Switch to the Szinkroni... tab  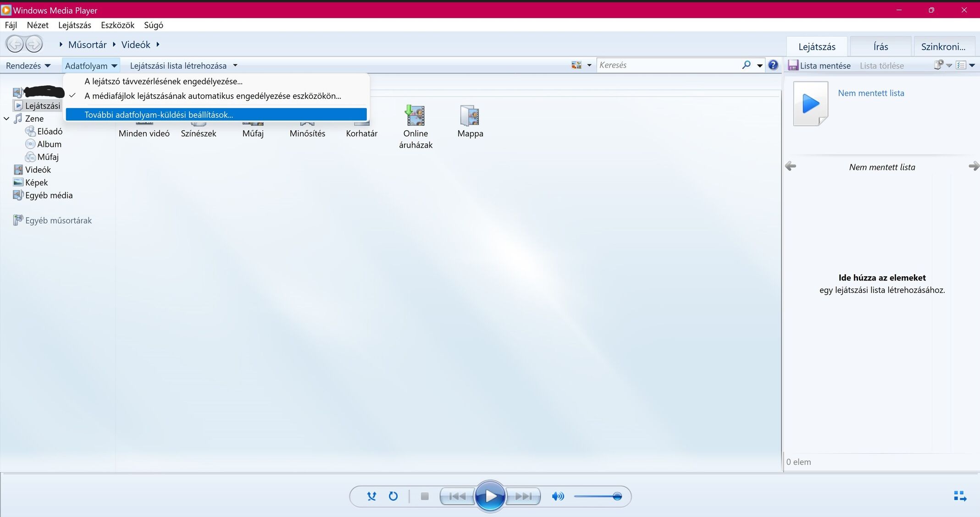click(943, 47)
